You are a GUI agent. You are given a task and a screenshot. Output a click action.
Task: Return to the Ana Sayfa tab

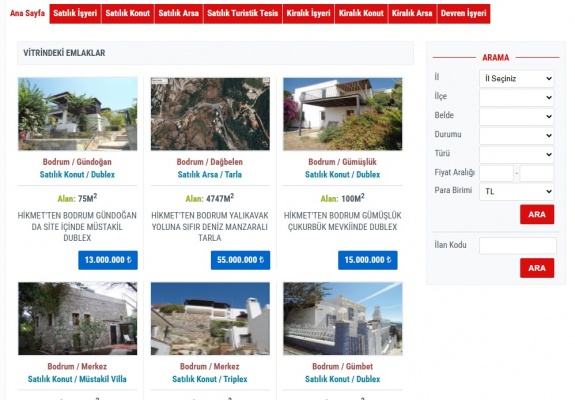28,14
